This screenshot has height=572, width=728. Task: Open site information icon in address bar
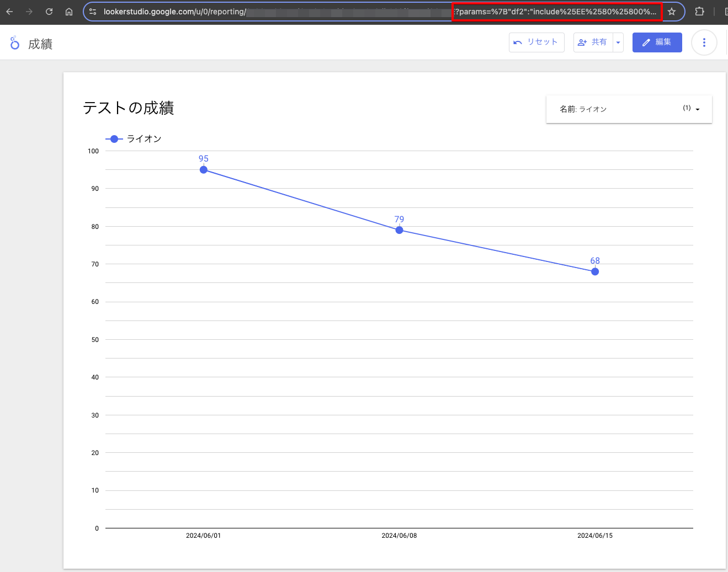click(x=93, y=12)
